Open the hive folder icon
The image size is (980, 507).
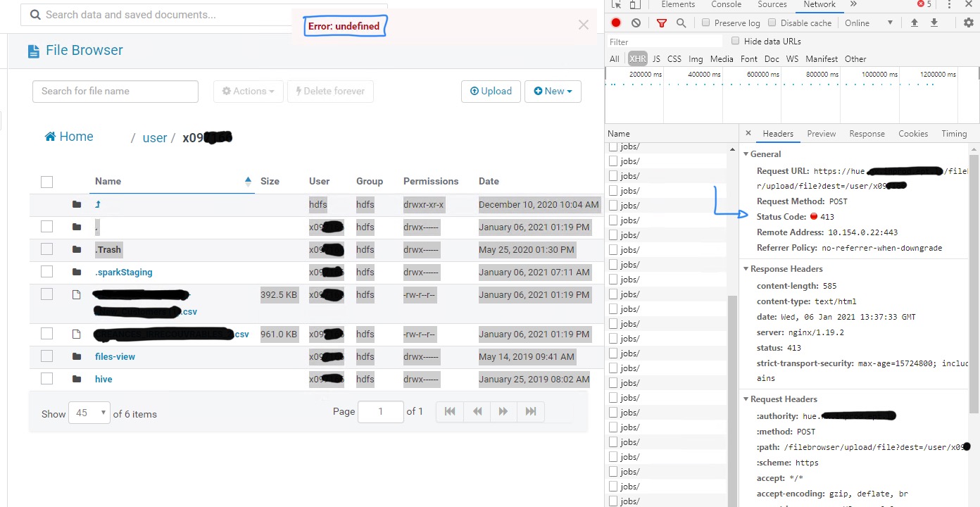coord(77,379)
